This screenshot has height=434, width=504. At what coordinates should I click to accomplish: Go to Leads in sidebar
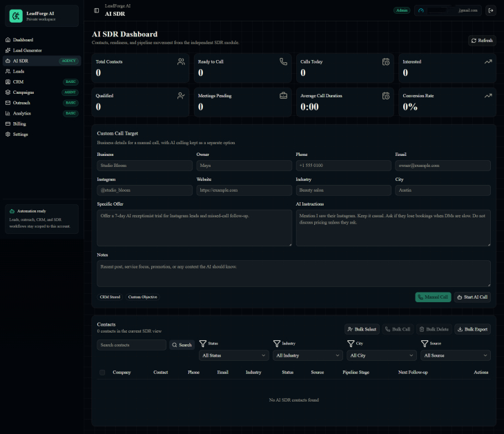click(42, 71)
